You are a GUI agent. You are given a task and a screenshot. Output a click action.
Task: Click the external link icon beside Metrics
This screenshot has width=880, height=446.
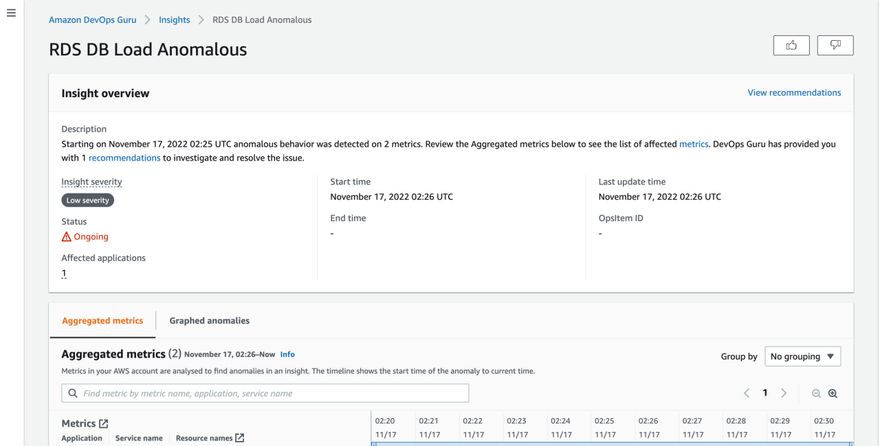103,424
